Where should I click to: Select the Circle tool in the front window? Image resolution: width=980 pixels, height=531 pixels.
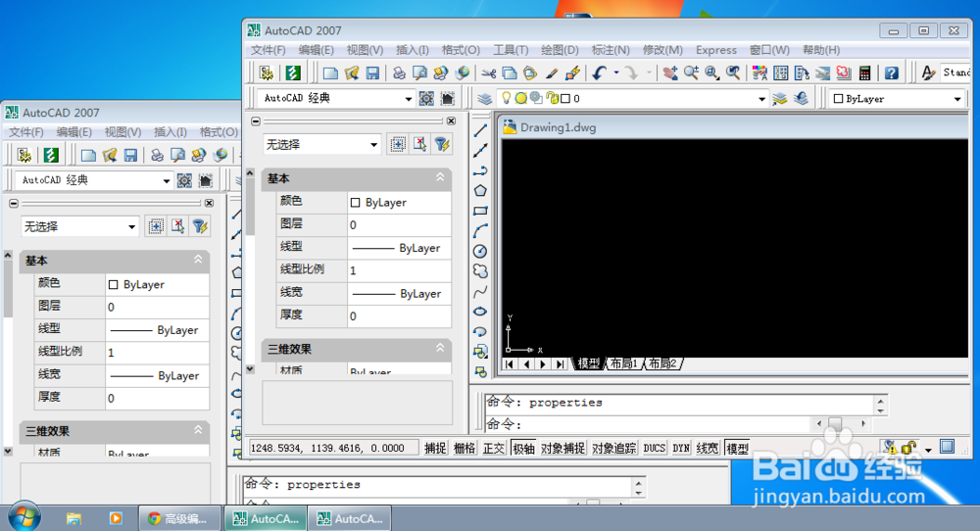click(480, 251)
